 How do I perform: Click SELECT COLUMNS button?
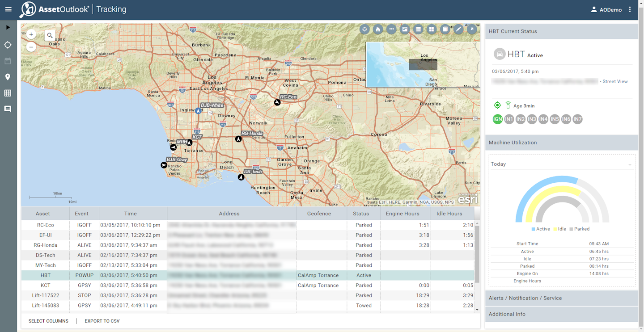[48, 321]
